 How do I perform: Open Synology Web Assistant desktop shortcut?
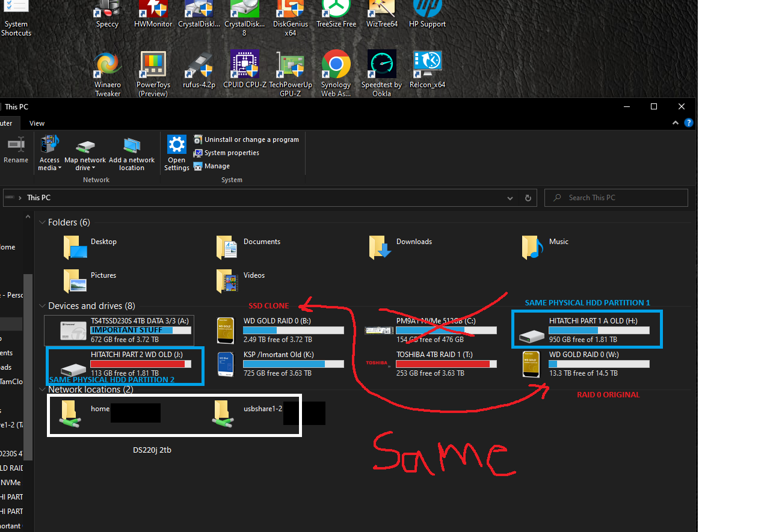tap(336, 73)
